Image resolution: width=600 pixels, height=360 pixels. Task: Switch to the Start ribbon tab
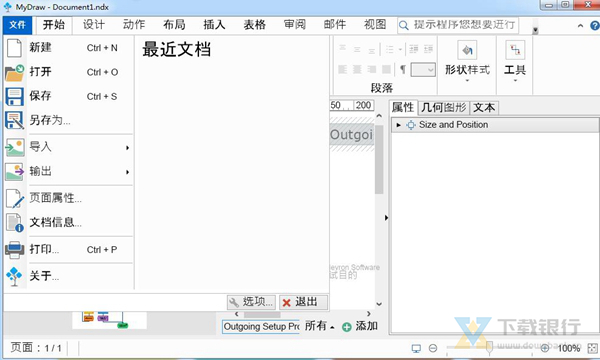tap(54, 25)
